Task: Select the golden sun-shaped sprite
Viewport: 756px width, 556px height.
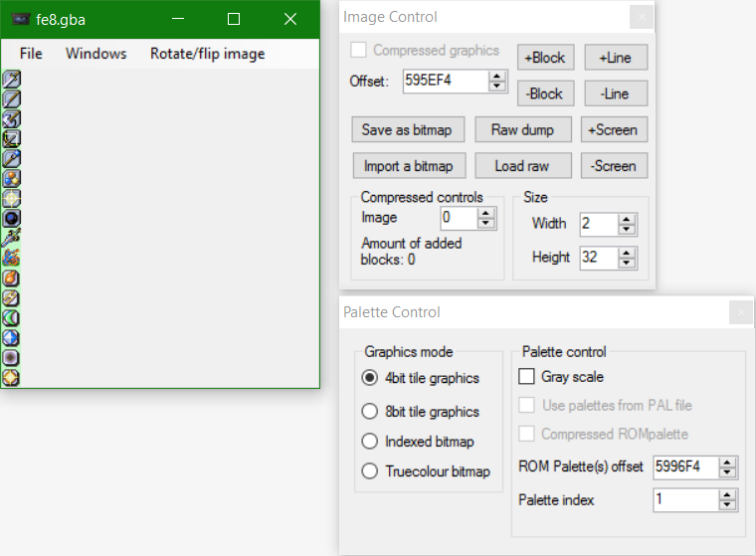Action: [12, 377]
